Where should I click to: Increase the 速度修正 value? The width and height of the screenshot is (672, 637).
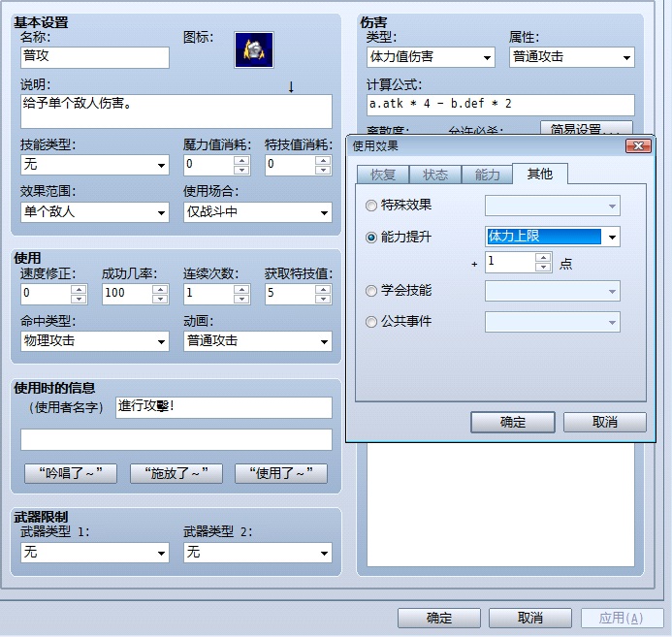coord(79,289)
